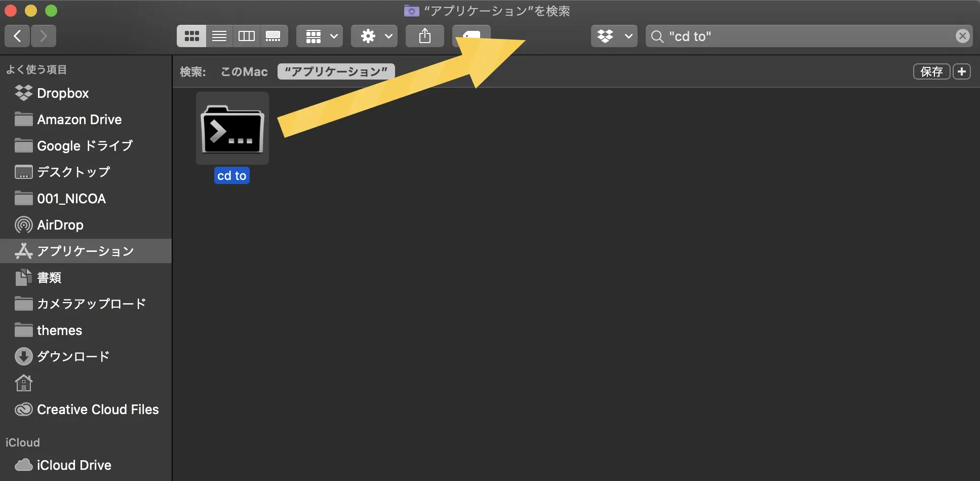Click the よく使う項目 section header
Viewport: 980px width, 481px height.
pos(36,69)
